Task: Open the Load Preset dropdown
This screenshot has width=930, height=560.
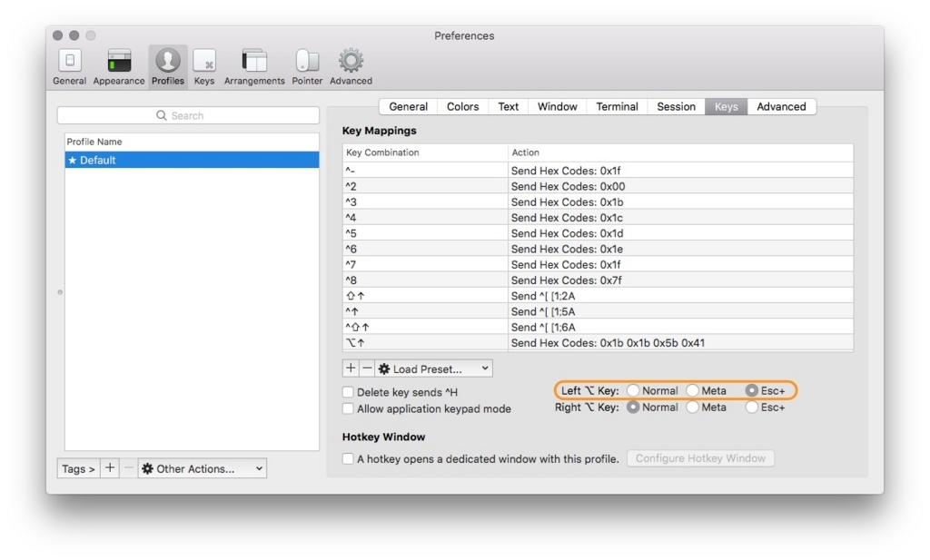Action: [x=433, y=368]
